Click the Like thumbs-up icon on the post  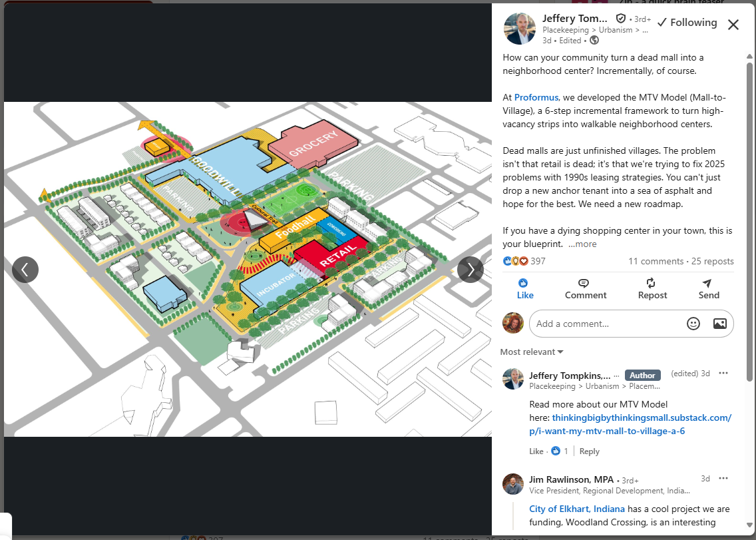click(524, 283)
